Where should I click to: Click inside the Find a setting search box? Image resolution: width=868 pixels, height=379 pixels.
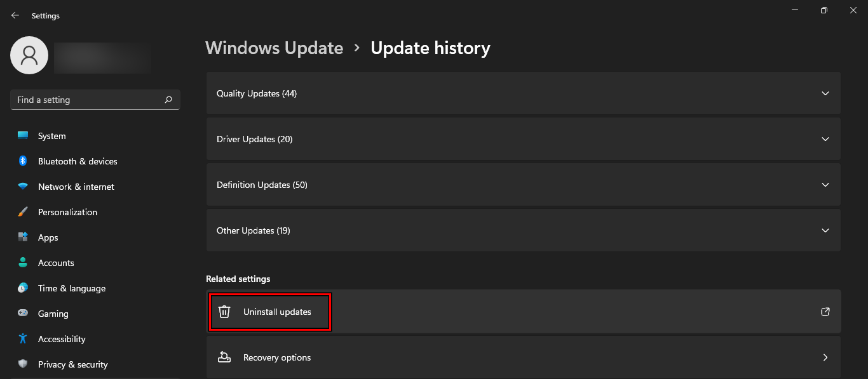tap(89, 99)
